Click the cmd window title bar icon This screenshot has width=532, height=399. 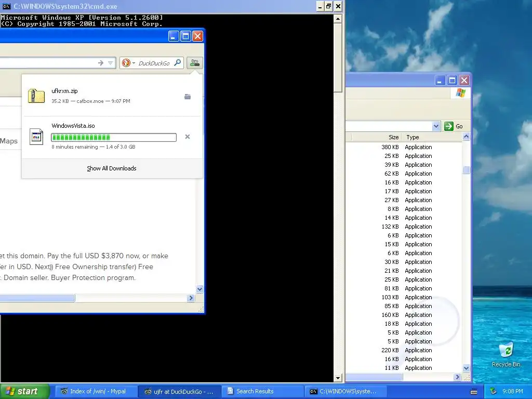pyautogui.click(x=6, y=6)
